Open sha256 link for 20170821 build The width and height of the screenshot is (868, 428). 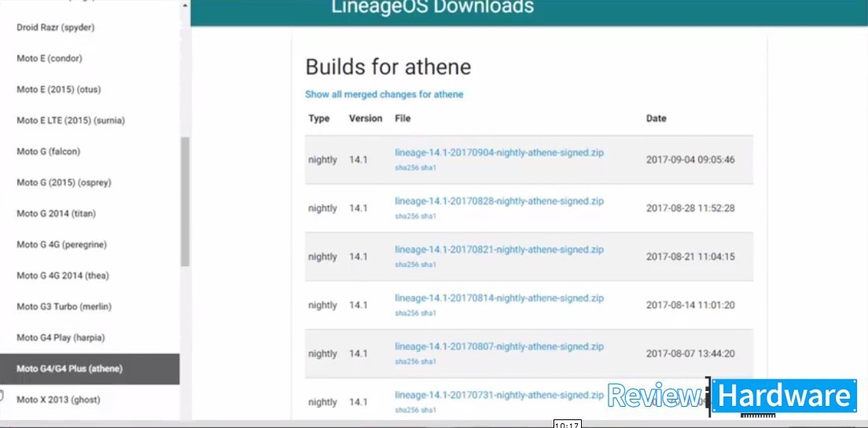coord(406,264)
